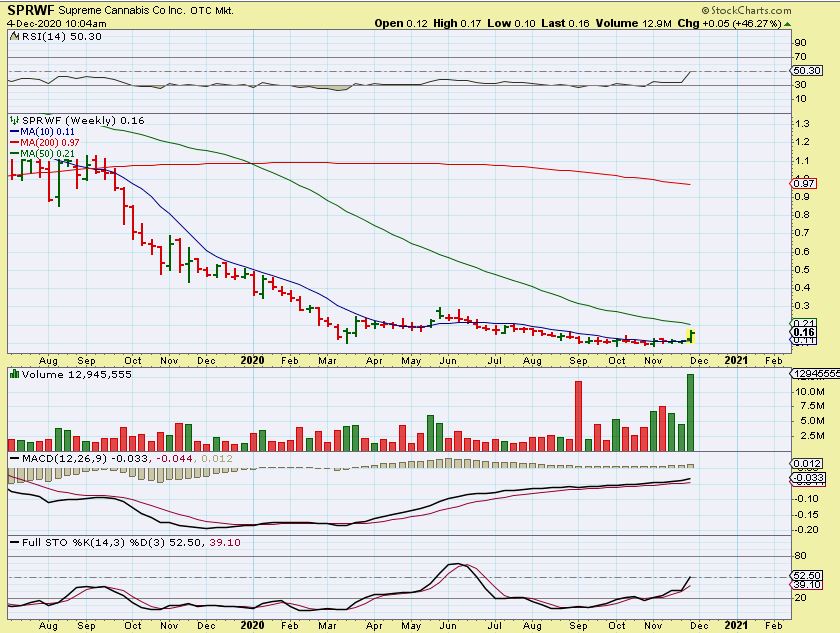The width and height of the screenshot is (840, 633).
Task: Click the 50.30 RSI value tag on right axis
Action: pos(807,71)
